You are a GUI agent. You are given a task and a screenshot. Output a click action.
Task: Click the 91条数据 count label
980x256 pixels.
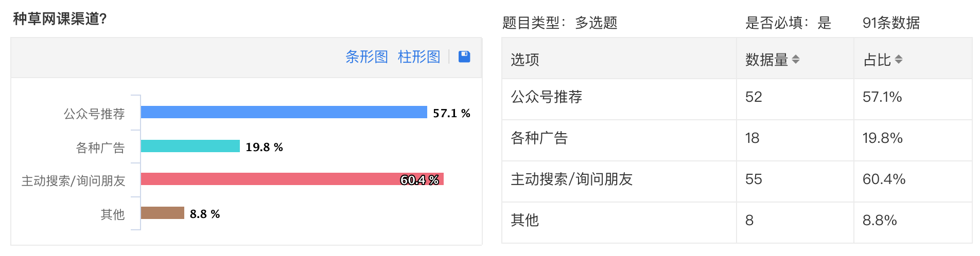[891, 23]
